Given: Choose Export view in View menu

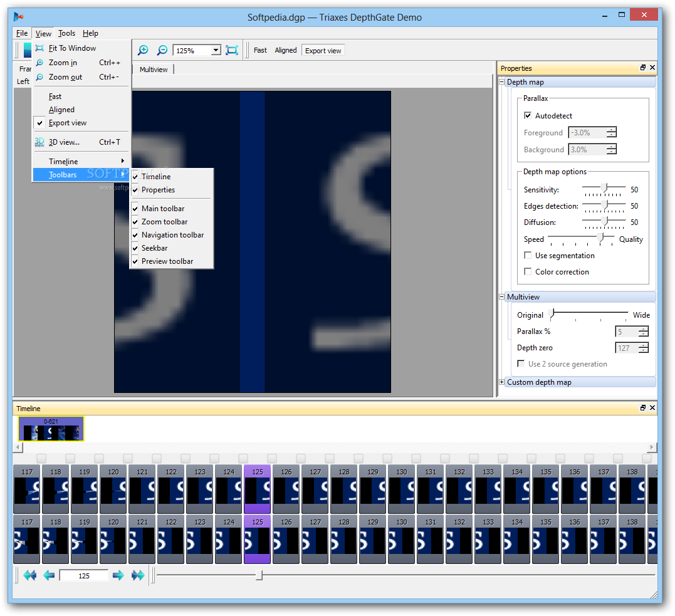Looking at the screenshot, I should click(80, 123).
